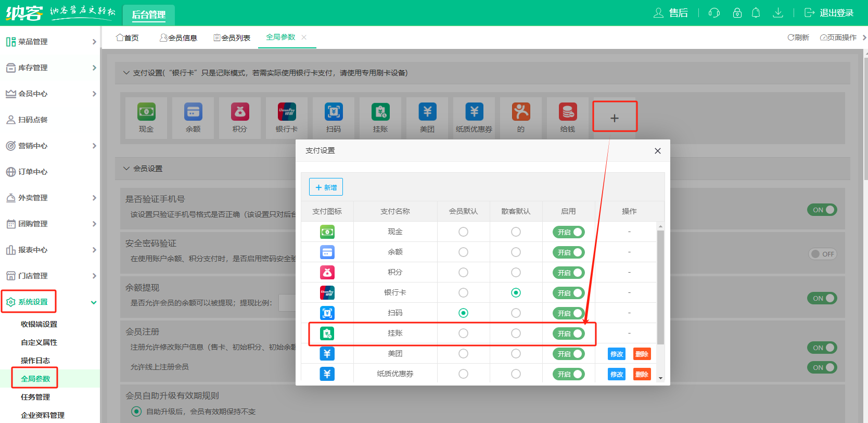Image resolution: width=868 pixels, height=423 pixels.
Task: Click 刷新 to refresh page
Action: (798, 37)
